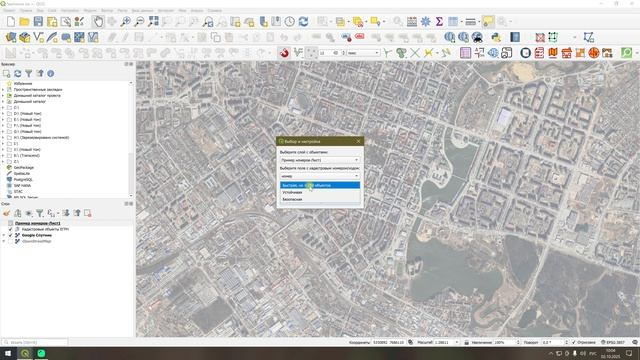Open processing toolbox blue gear icon
The height and width of the screenshot is (360, 640).
426,22
